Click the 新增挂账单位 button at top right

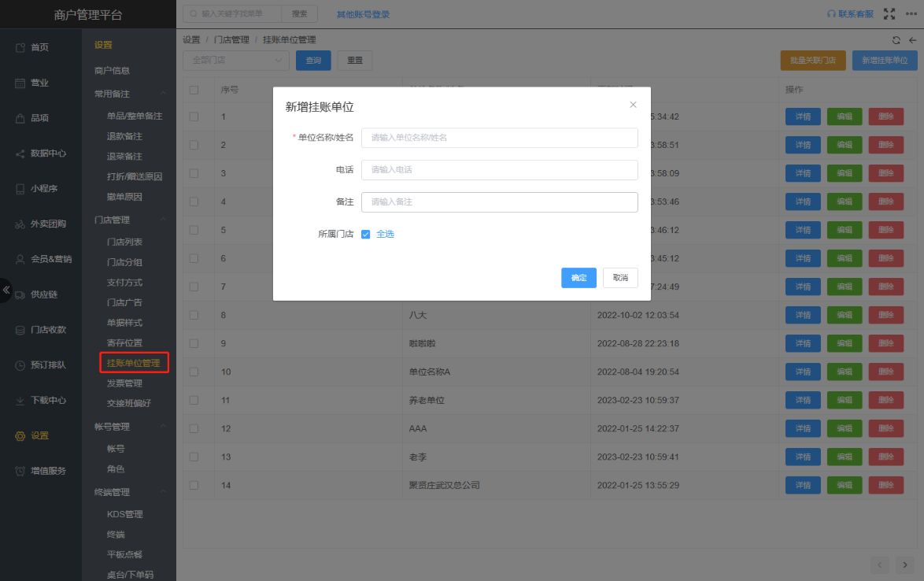pyautogui.click(x=885, y=60)
